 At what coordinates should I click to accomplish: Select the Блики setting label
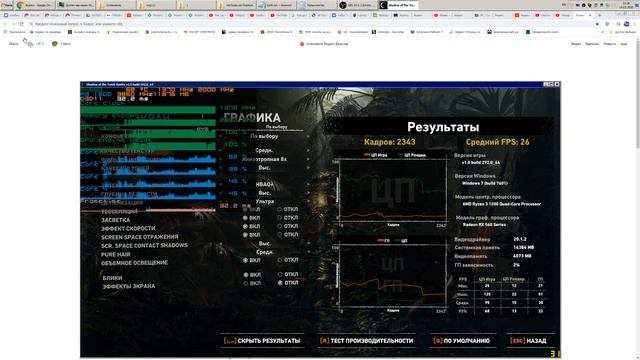(112, 278)
